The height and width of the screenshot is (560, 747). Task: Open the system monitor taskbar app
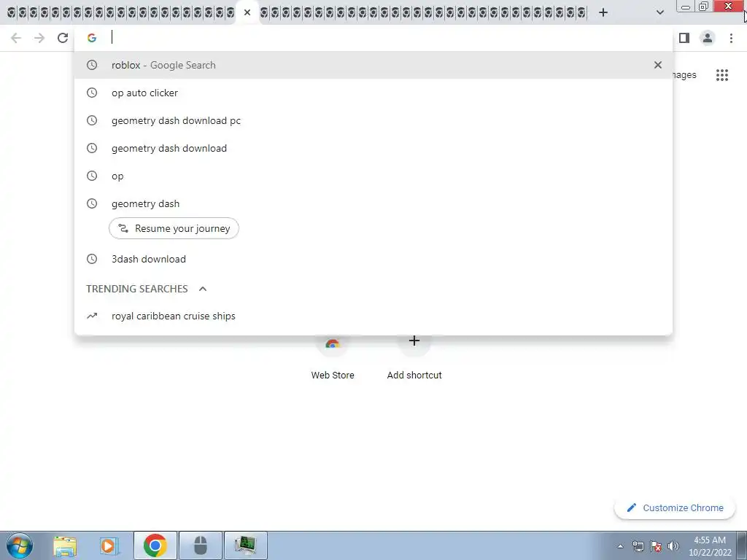[245, 545]
